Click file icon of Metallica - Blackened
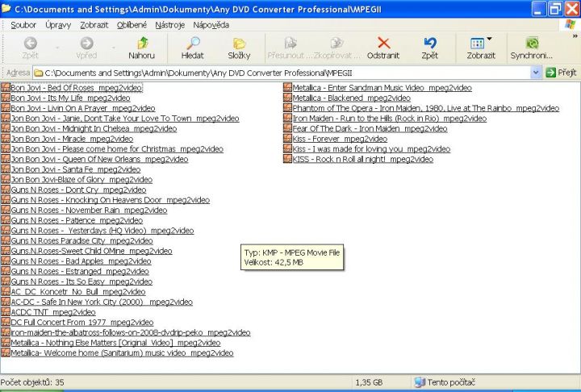 click(x=287, y=98)
